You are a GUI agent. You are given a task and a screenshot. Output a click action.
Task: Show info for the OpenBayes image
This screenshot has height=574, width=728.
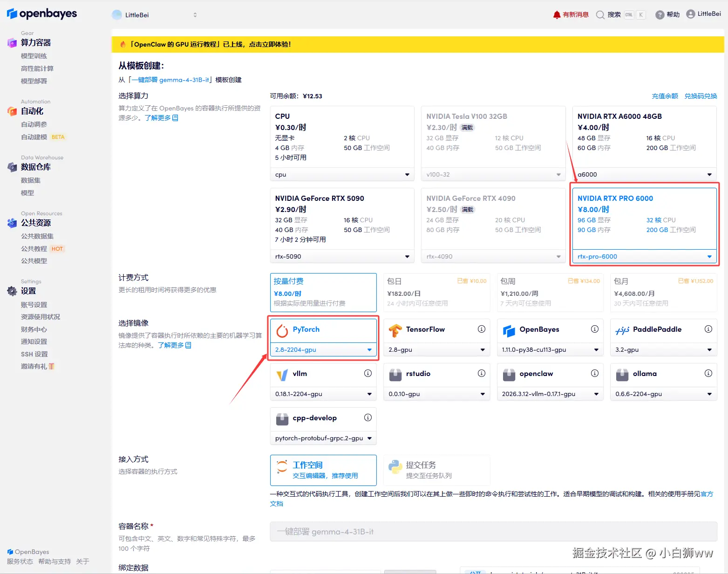tap(595, 329)
